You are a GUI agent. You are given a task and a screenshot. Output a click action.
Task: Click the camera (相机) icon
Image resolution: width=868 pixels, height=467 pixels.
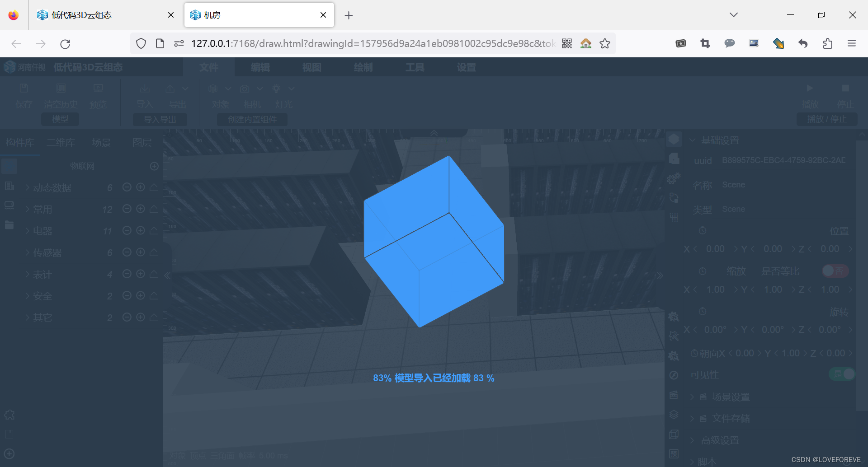(245, 89)
